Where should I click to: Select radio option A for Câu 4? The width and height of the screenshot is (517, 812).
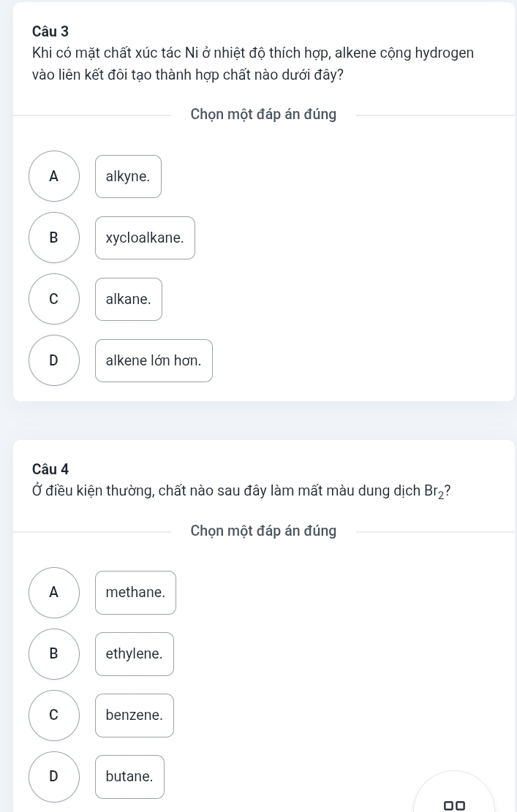point(54,593)
